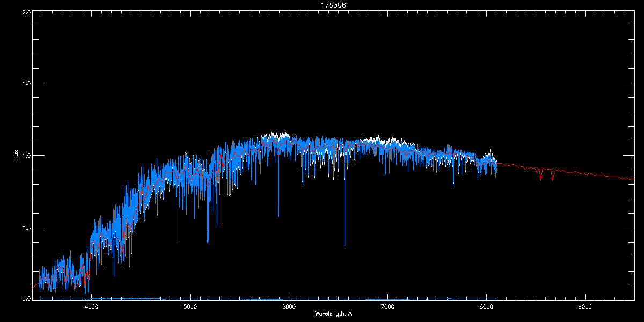The image size is (644, 322).
Task: Click the Wavelength x-axis label
Action: click(x=333, y=313)
